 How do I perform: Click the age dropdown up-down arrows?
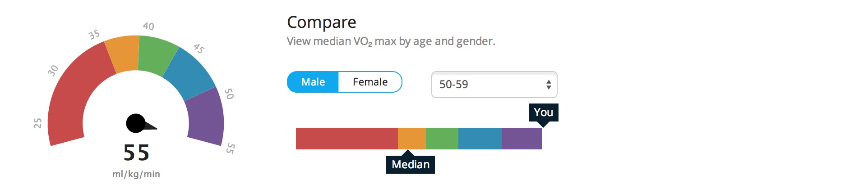pos(549,85)
